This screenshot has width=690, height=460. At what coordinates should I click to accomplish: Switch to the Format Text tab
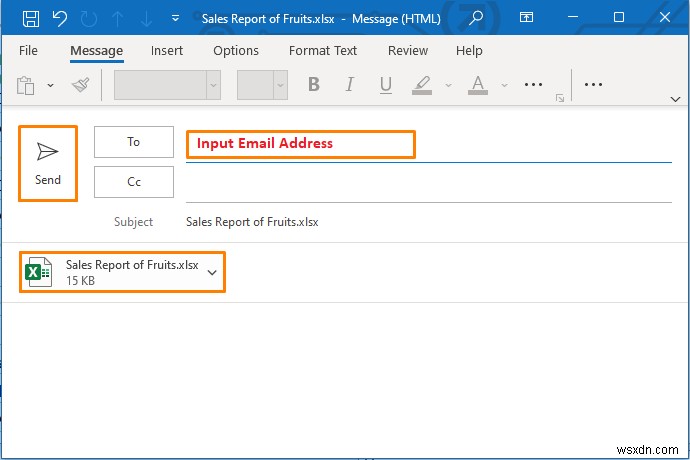coord(322,50)
